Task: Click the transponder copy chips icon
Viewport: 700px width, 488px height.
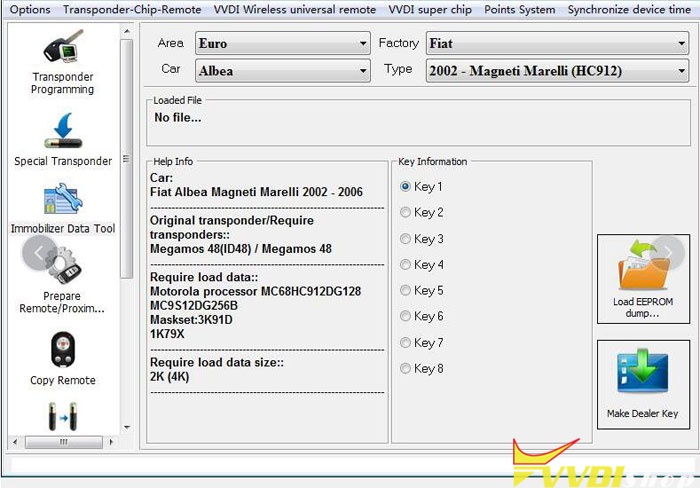Action: click(62, 416)
